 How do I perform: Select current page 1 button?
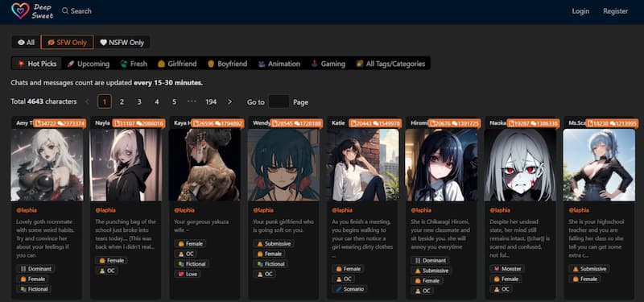point(105,102)
